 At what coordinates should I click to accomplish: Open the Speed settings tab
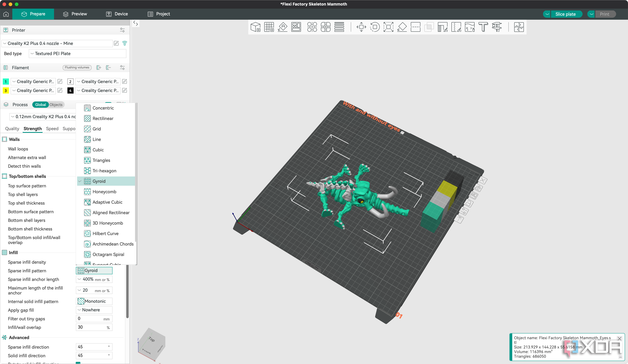[x=52, y=129]
